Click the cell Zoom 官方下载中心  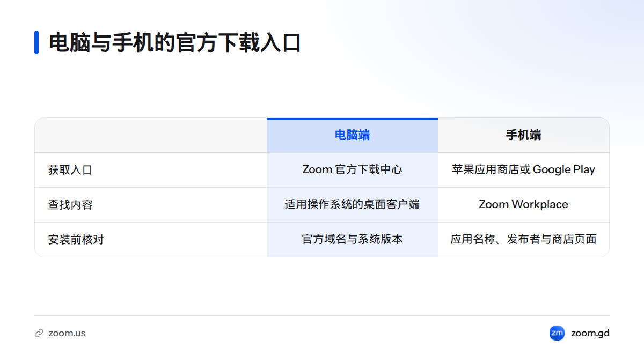[x=352, y=170]
